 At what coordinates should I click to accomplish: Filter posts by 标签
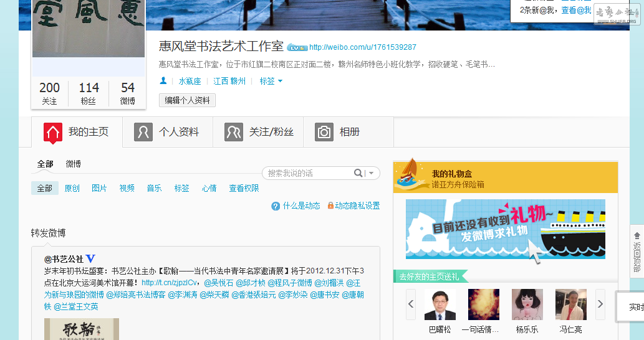tap(181, 188)
